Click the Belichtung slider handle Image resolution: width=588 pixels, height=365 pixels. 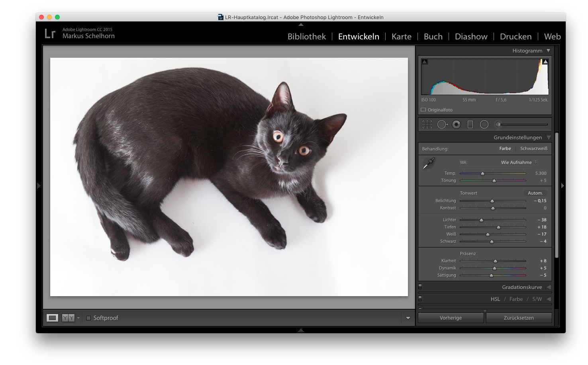(x=492, y=201)
